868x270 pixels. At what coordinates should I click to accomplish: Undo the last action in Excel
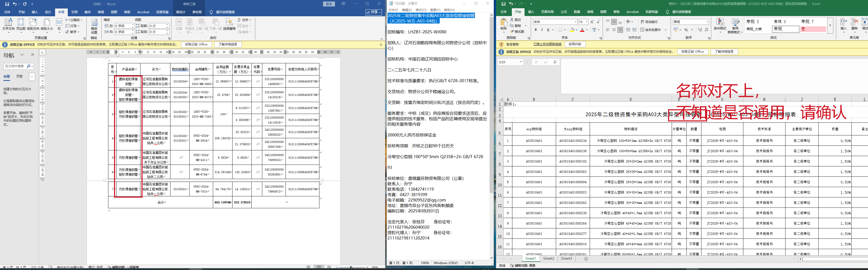[x=511, y=4]
